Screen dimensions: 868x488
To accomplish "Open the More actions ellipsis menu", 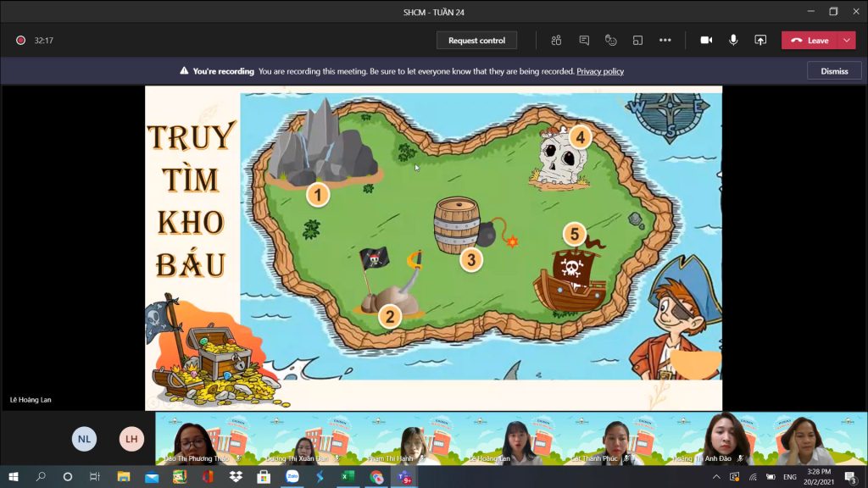I will coord(665,40).
